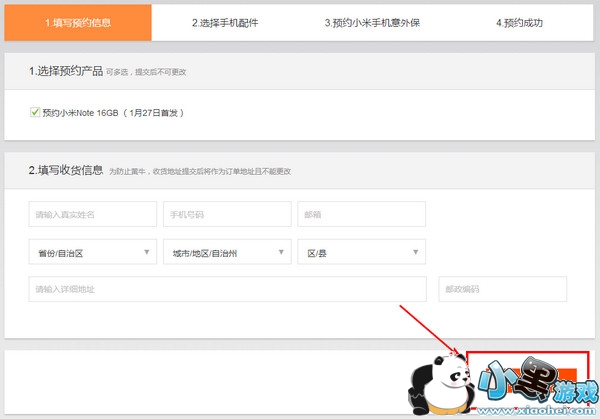Screen dimensions: 600x419
Task: Open the 选择手机配件 step tab
Action: point(225,23)
